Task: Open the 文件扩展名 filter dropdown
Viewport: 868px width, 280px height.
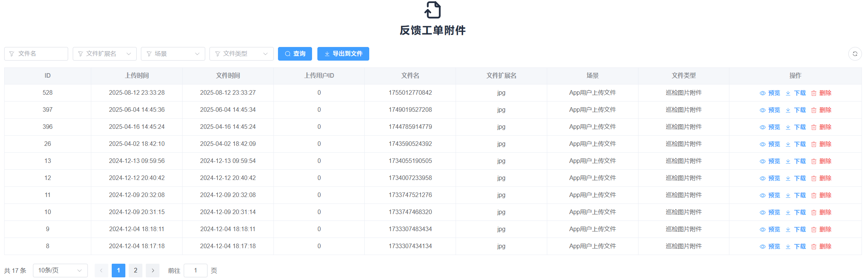Action: click(x=105, y=54)
